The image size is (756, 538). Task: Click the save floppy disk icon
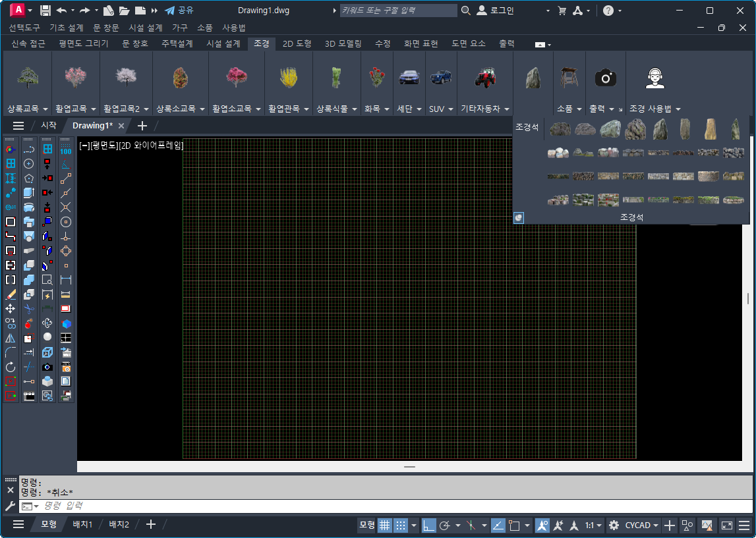click(x=45, y=11)
